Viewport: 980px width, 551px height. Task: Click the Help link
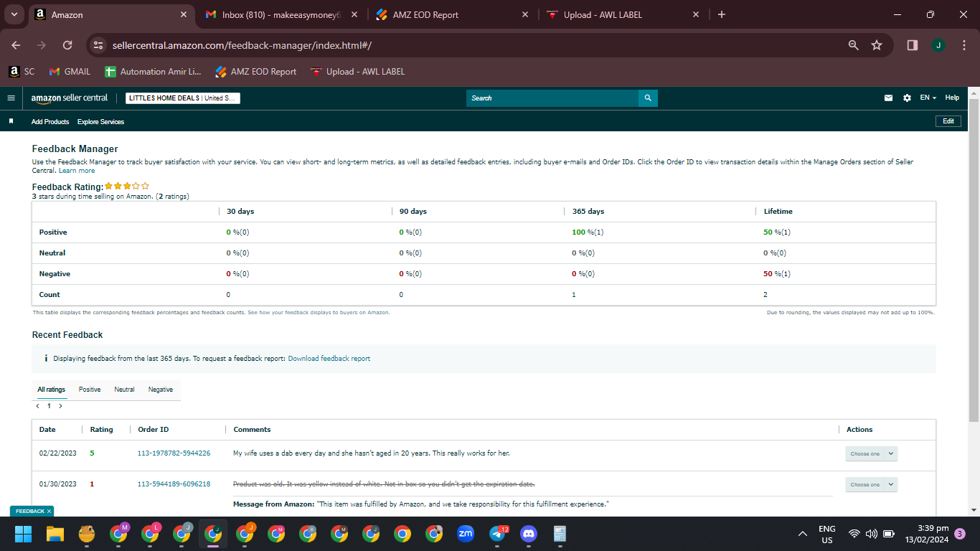pyautogui.click(x=952, y=98)
